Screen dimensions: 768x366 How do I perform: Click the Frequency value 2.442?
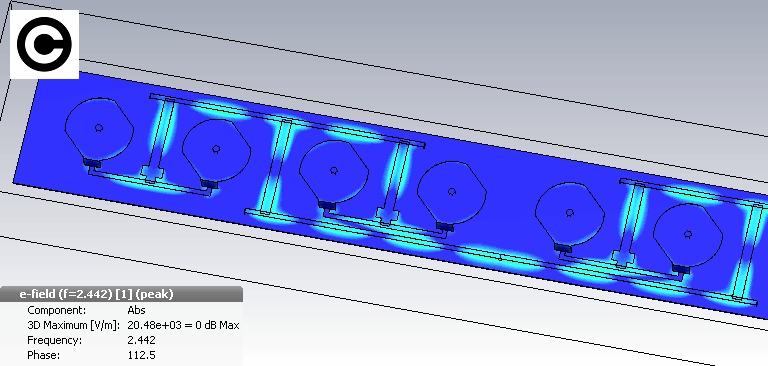[141, 340]
